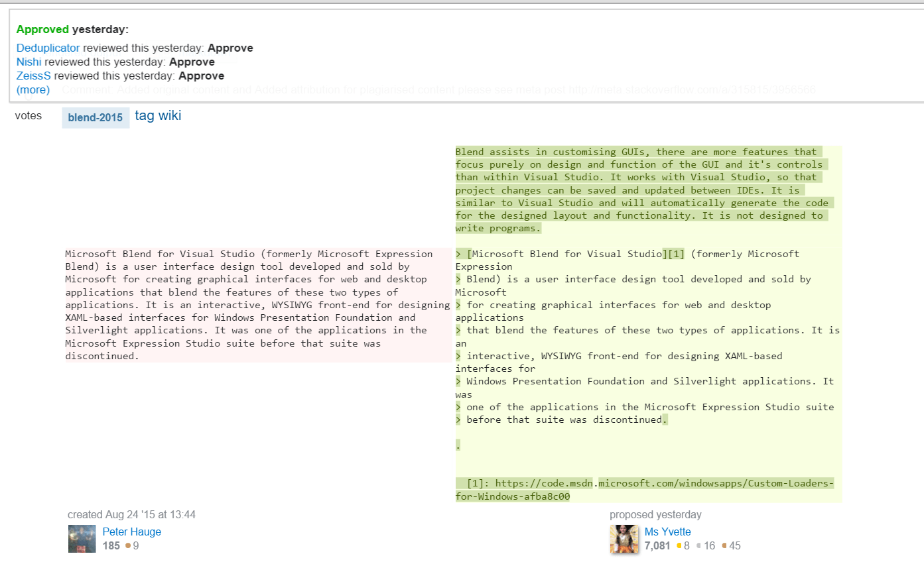Open Ms Yvette's profile link

667,532
